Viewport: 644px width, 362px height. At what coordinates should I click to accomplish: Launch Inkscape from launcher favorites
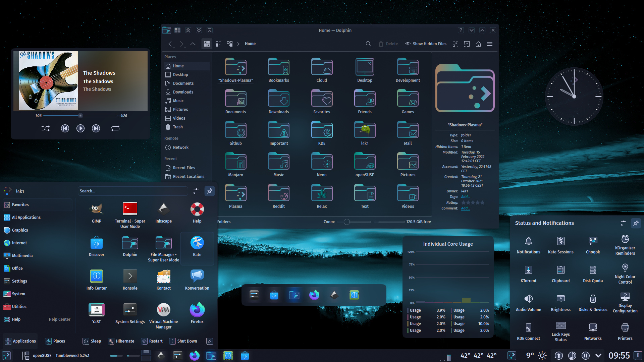tap(164, 213)
